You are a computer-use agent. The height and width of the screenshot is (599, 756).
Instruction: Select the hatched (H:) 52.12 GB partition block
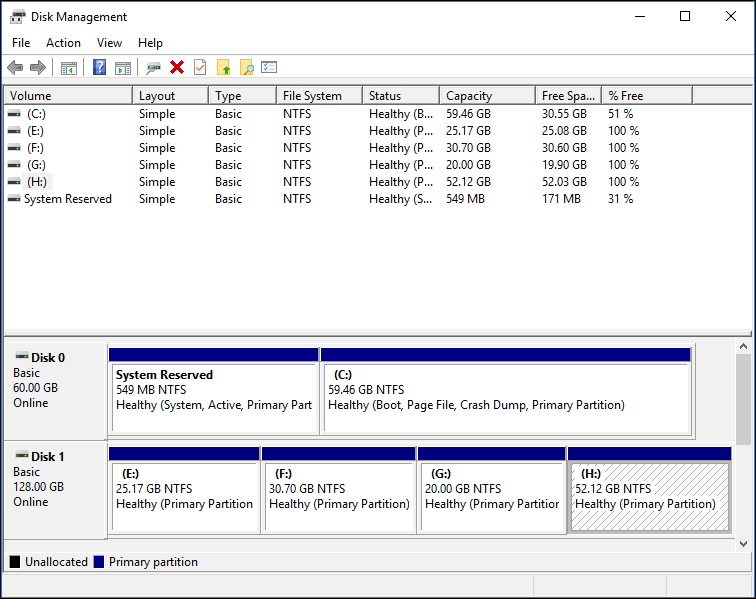649,490
